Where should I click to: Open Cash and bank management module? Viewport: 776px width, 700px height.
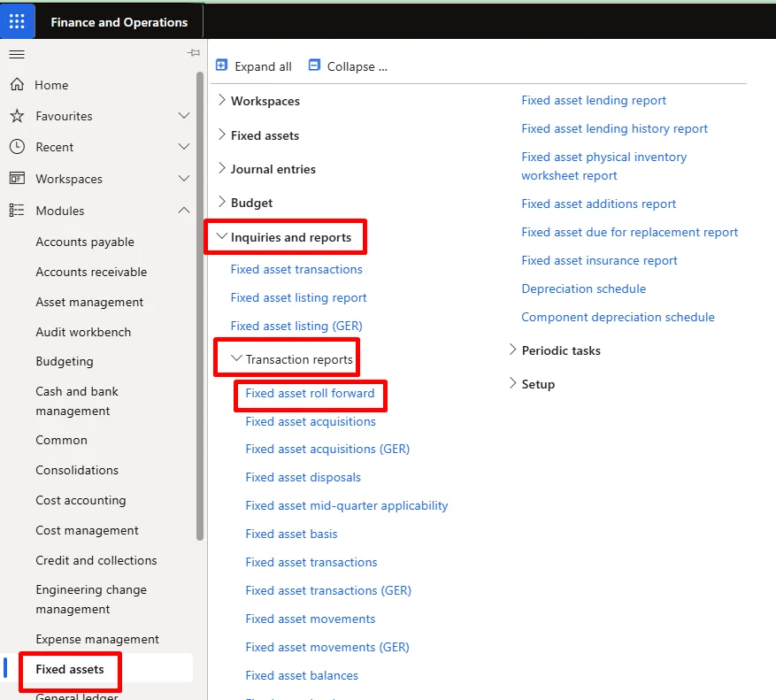tap(77, 401)
